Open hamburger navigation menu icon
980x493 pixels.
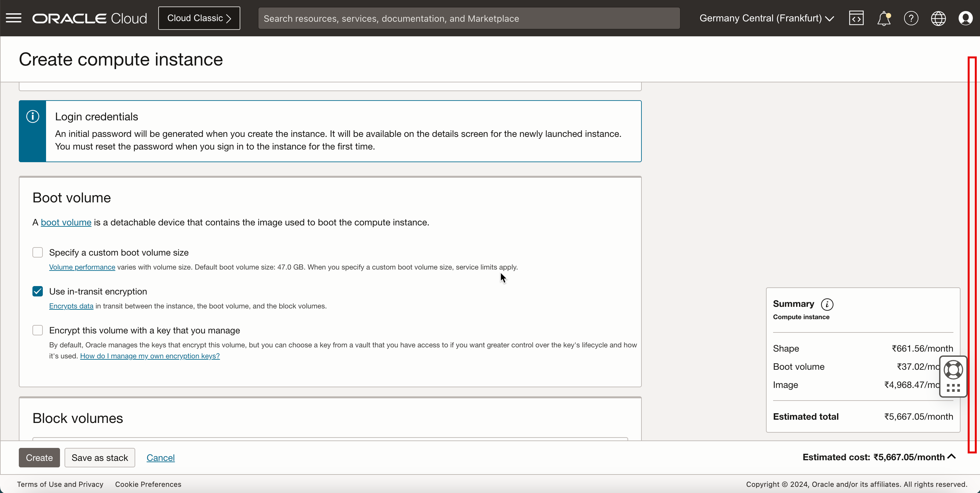[x=14, y=18]
